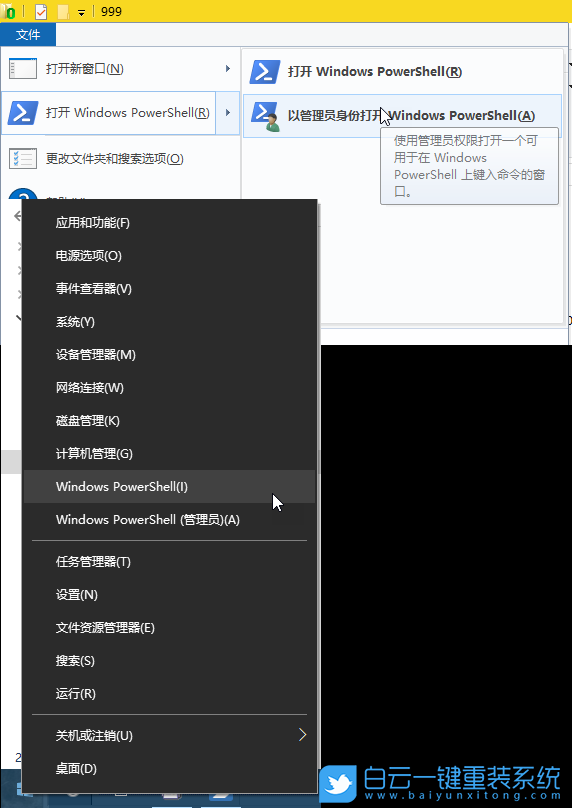This screenshot has height=808, width=572.
Task: Open 电源选项(O)
Action: [x=169, y=256]
